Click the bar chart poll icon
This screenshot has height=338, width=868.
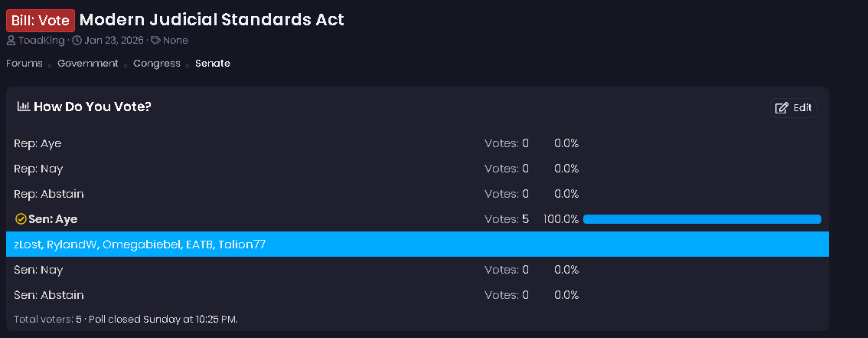(24, 107)
